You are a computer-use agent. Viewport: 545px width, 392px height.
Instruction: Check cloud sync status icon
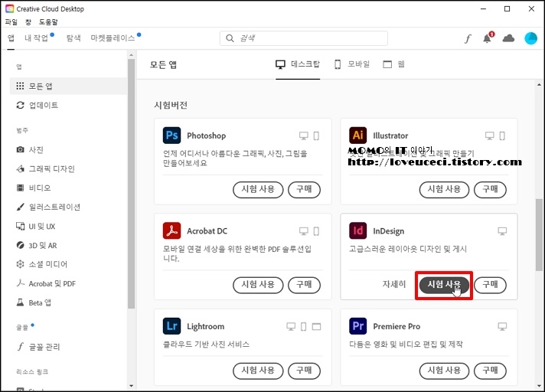click(x=508, y=38)
